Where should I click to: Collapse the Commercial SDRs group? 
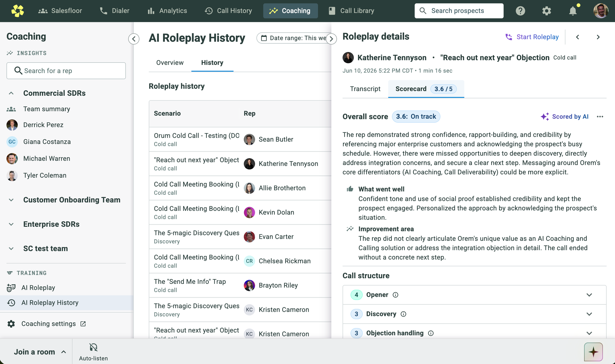click(11, 93)
